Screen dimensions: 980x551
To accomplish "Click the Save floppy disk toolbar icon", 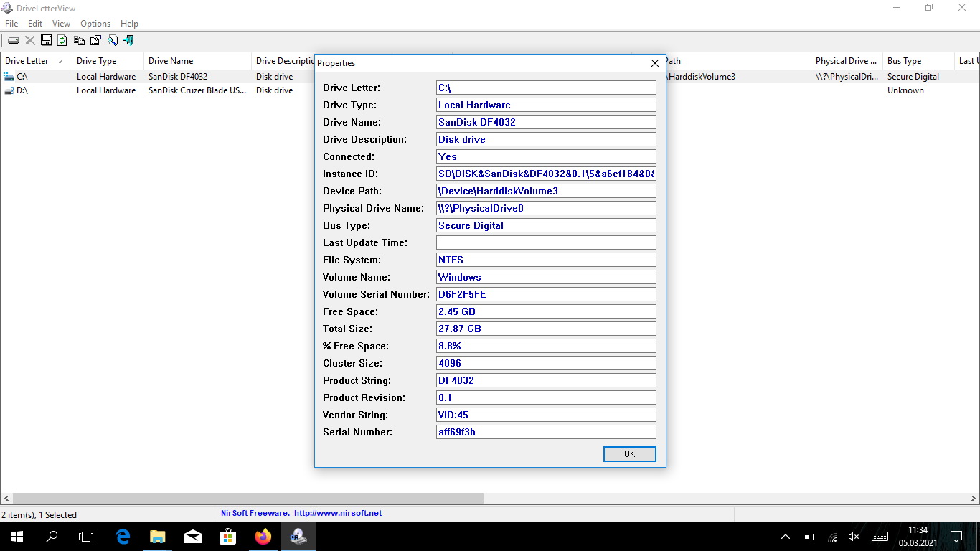I will click(47, 40).
